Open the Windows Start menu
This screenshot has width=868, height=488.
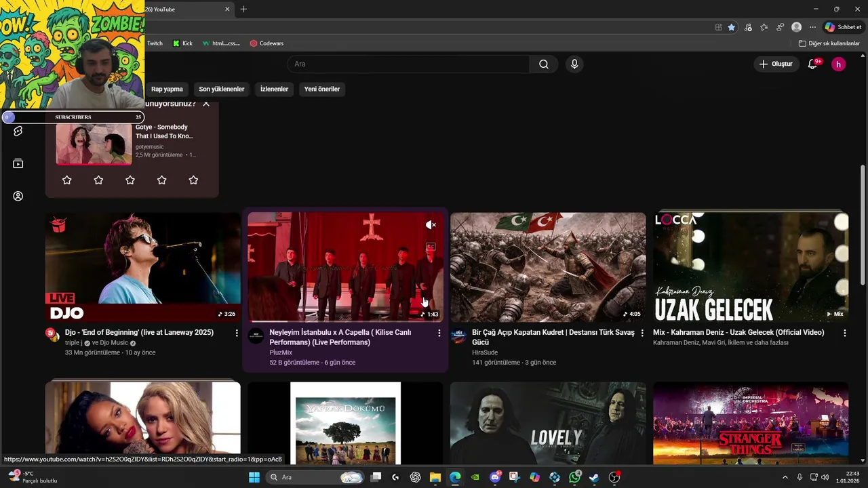coord(254,477)
